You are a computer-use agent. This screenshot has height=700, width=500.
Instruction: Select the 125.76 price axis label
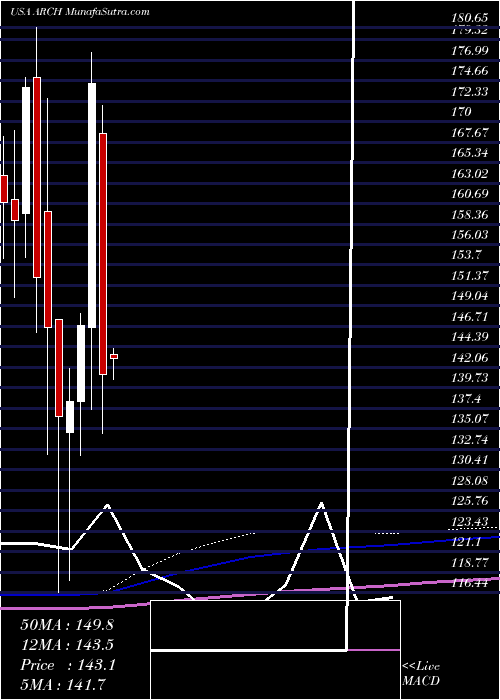(x=470, y=501)
